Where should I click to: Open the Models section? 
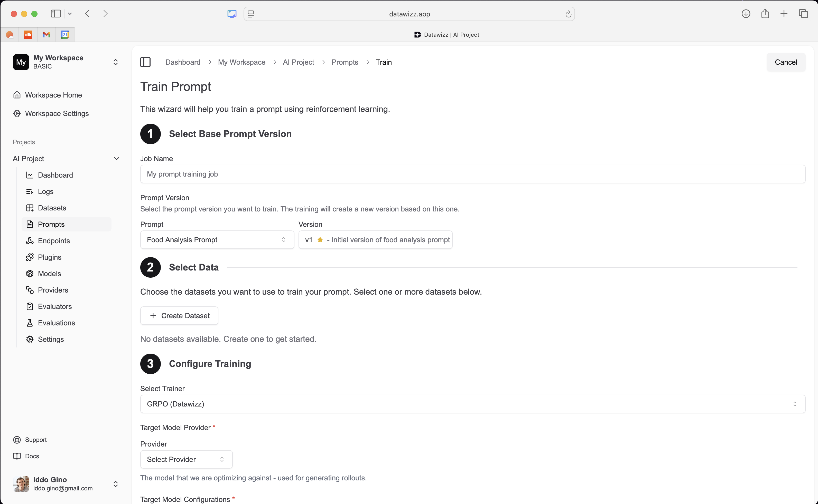pyautogui.click(x=49, y=273)
